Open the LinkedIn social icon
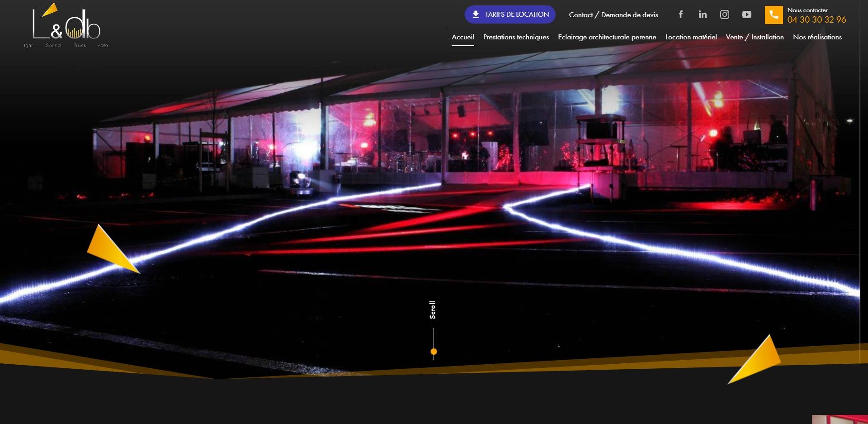868x424 pixels. [x=703, y=14]
